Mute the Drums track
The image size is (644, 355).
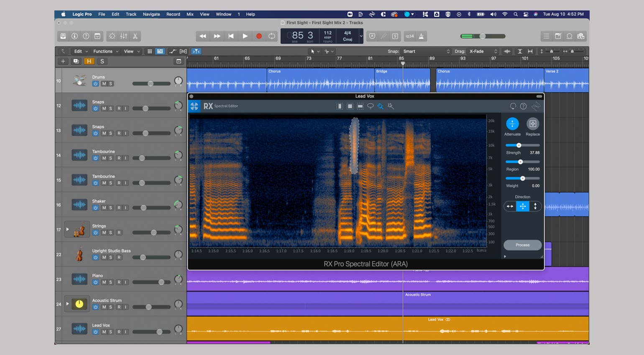pyautogui.click(x=104, y=84)
